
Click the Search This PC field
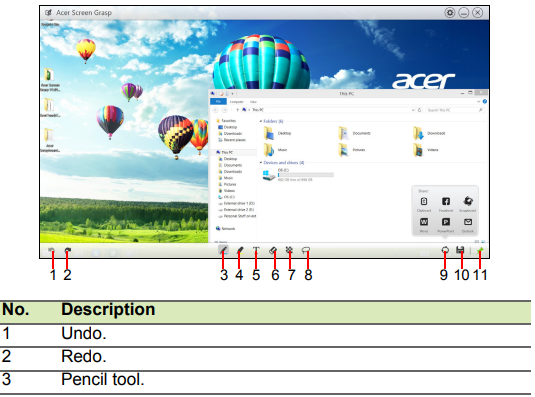coord(455,110)
